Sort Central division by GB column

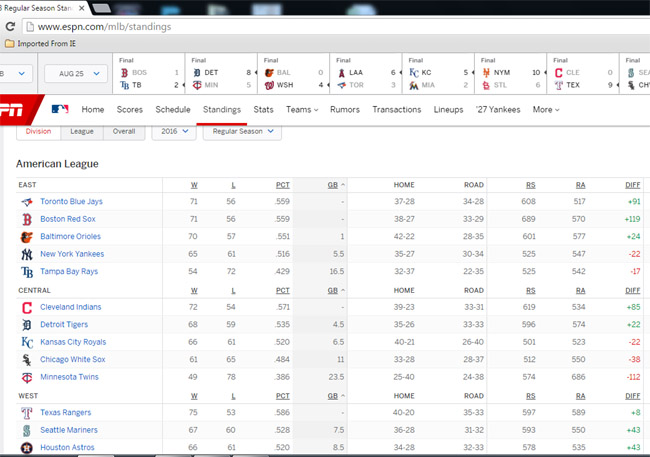[x=335, y=291]
